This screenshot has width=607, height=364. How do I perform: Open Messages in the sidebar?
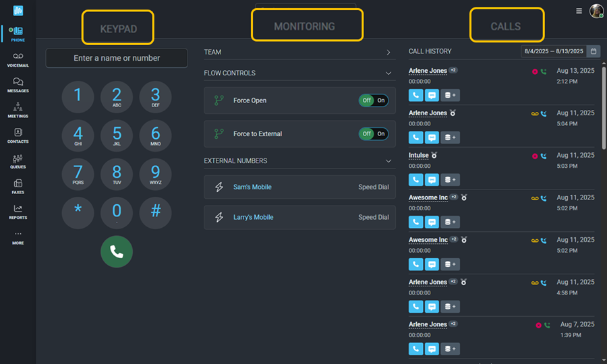pyautogui.click(x=18, y=85)
